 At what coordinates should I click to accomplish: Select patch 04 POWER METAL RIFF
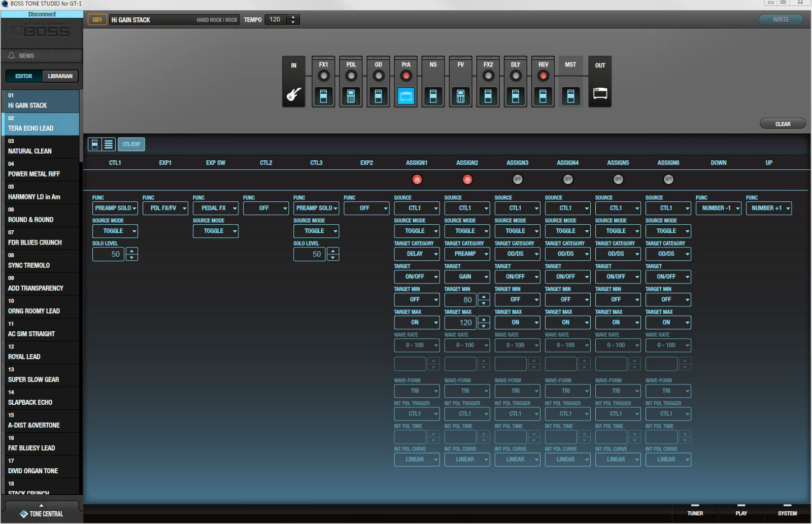coord(41,169)
